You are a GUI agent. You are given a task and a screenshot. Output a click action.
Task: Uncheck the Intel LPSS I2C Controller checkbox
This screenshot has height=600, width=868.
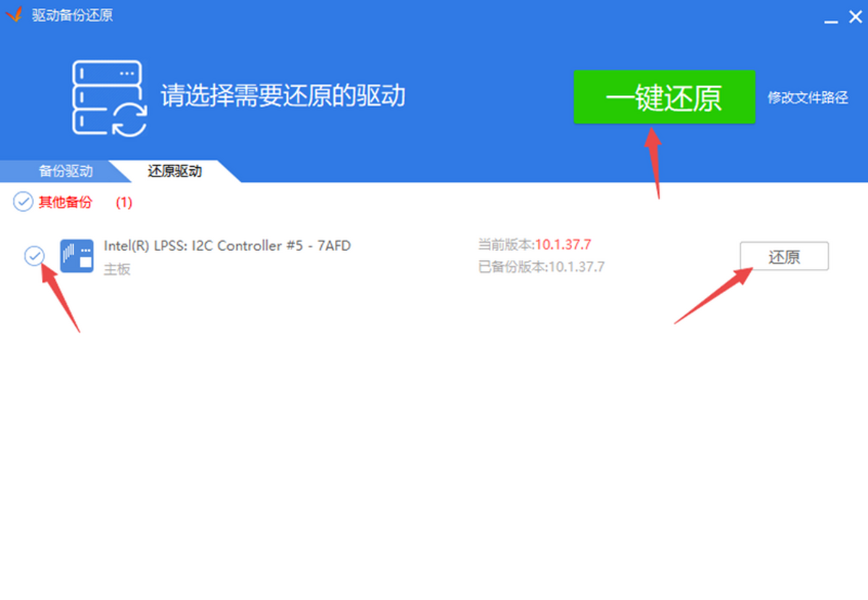[34, 255]
